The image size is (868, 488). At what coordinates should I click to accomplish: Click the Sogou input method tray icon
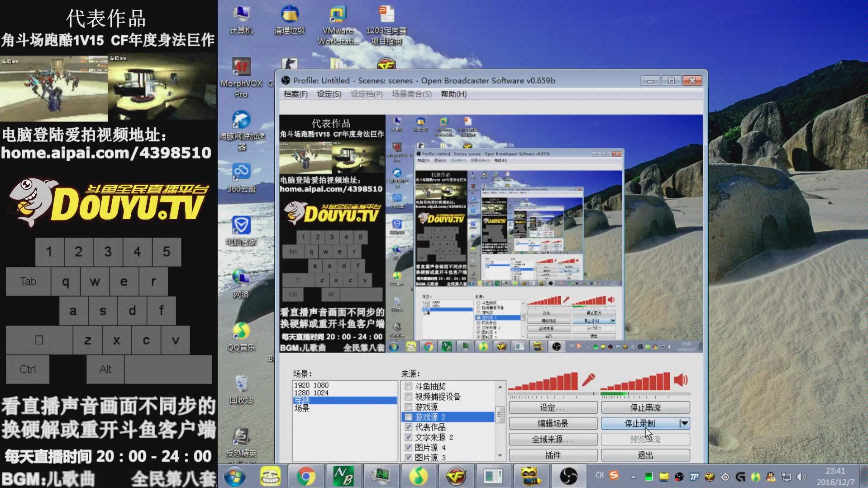coord(614,475)
